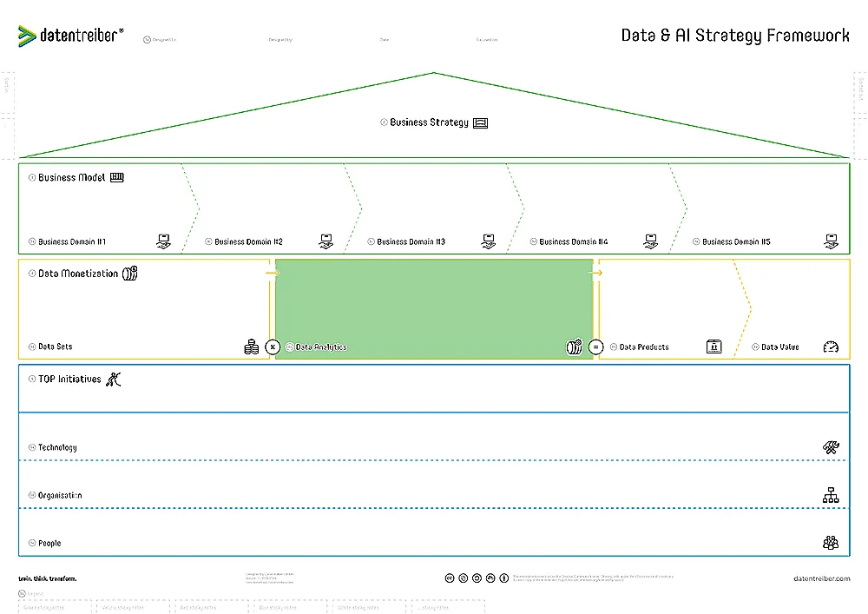This screenshot has width=868, height=614.
Task: Click the yellow arrow pointing to Data Products
Action: click(x=595, y=273)
